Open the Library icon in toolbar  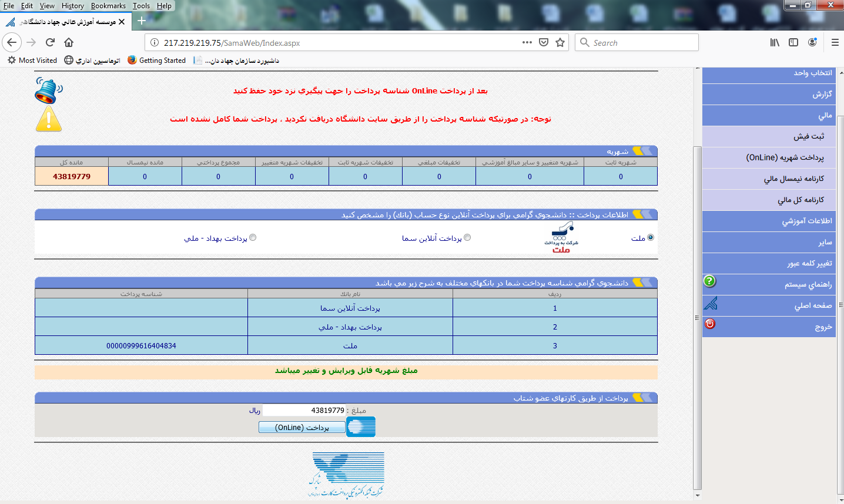coord(775,42)
